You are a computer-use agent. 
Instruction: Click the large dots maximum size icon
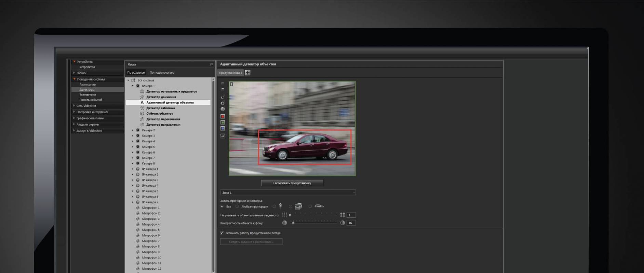click(343, 215)
